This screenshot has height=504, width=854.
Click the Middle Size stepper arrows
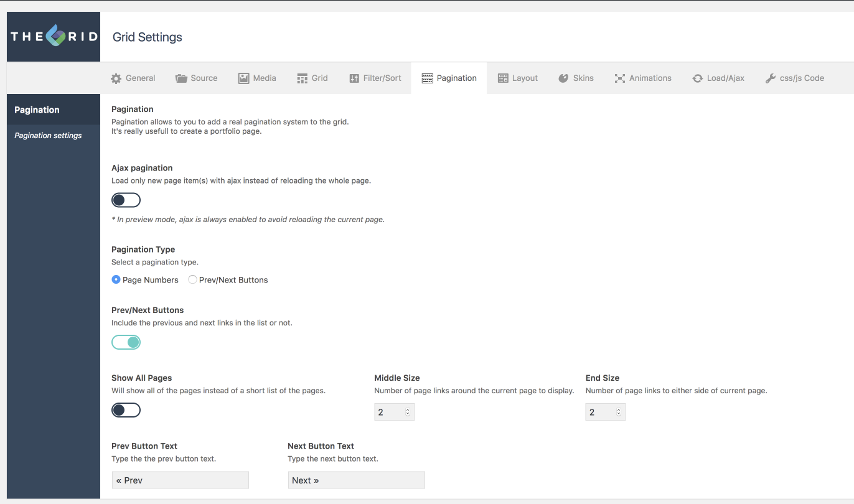(408, 412)
